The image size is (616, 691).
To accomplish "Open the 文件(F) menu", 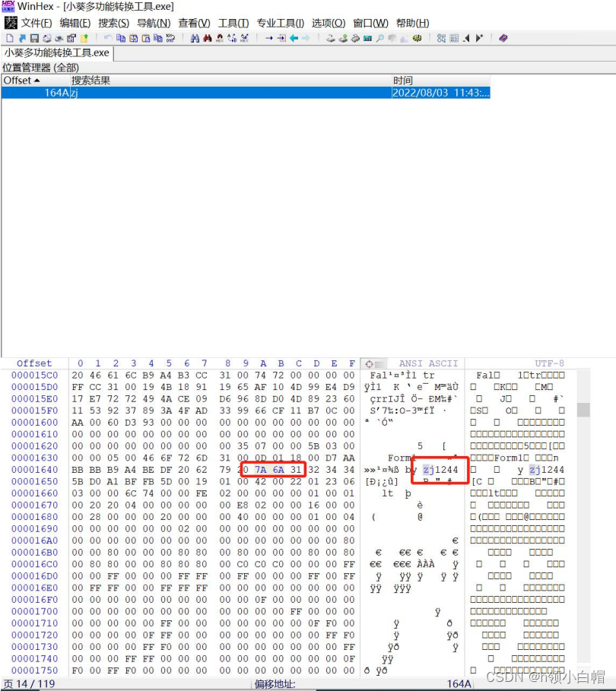I will click(37, 23).
